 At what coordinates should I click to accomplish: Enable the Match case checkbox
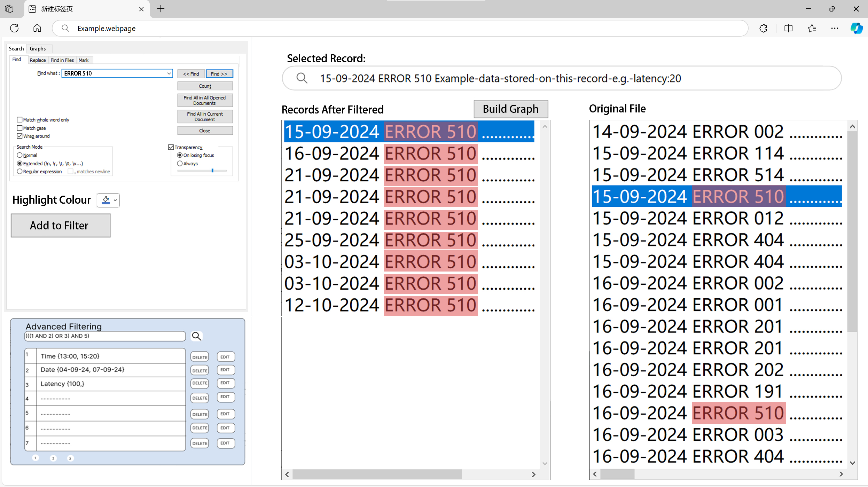point(19,128)
